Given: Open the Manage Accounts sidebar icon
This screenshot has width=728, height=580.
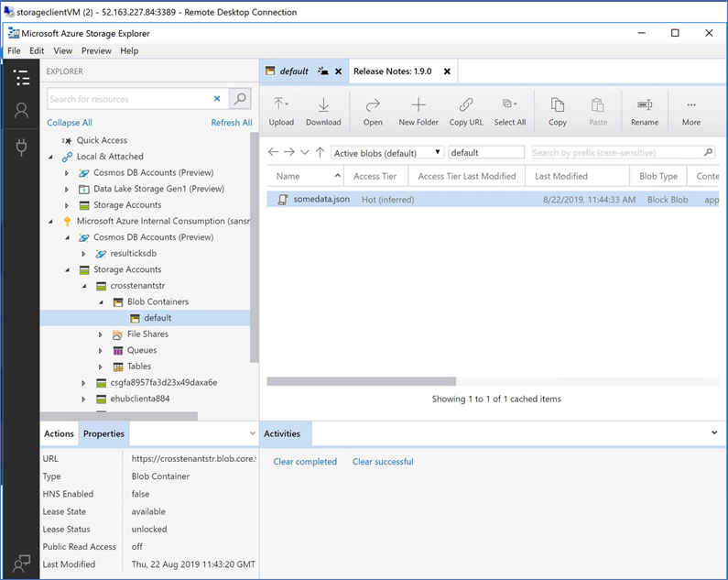Looking at the screenshot, I should [x=21, y=111].
